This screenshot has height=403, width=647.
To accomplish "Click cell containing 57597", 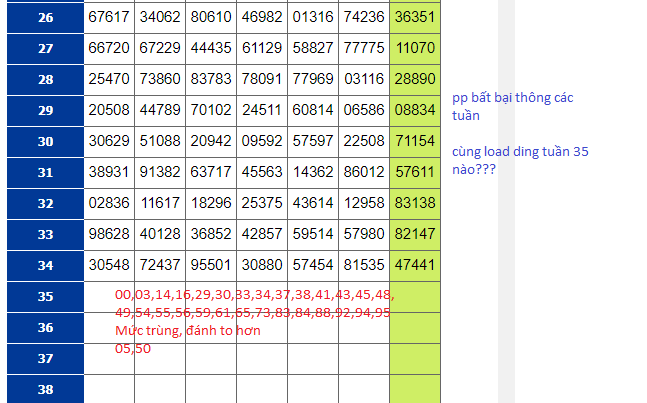I will click(x=312, y=141).
